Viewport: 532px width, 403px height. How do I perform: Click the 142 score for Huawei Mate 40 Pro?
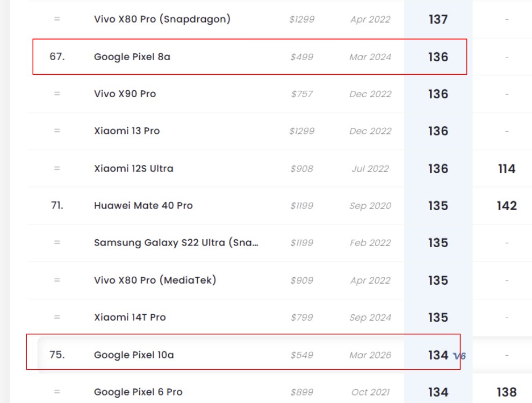(x=507, y=205)
